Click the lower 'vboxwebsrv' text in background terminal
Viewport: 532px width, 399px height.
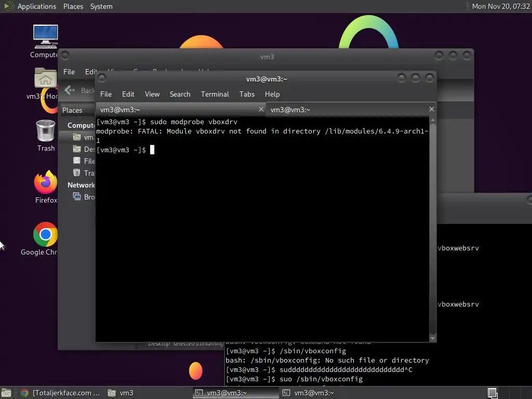(458, 304)
